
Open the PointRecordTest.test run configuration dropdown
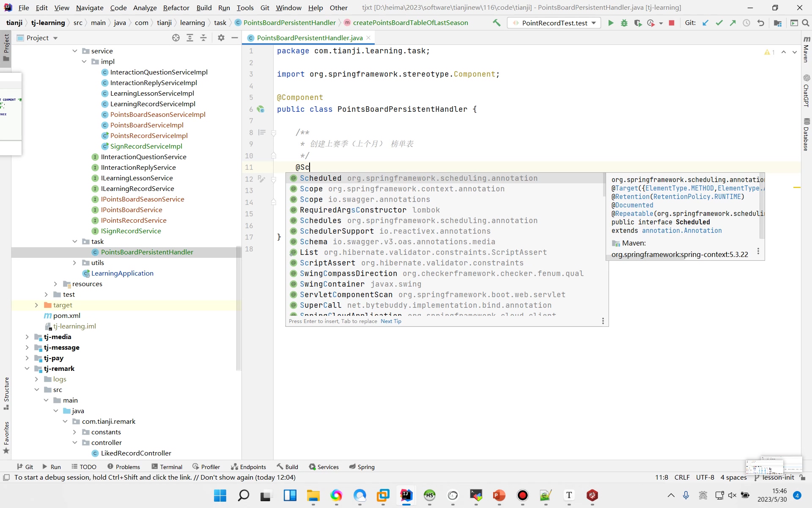pyautogui.click(x=554, y=23)
